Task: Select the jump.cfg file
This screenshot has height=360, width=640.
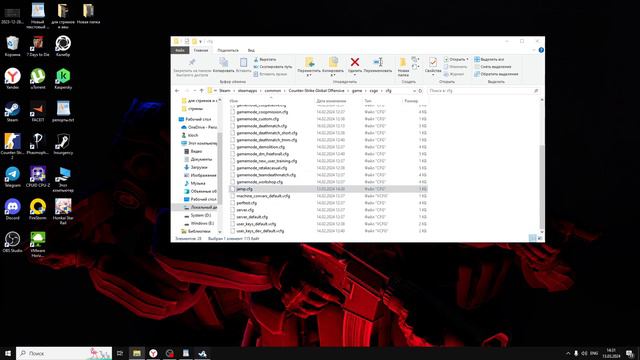Action: point(244,189)
